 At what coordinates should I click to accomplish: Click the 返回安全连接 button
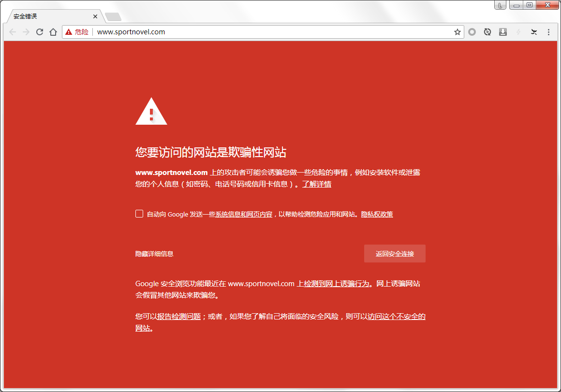(x=395, y=254)
